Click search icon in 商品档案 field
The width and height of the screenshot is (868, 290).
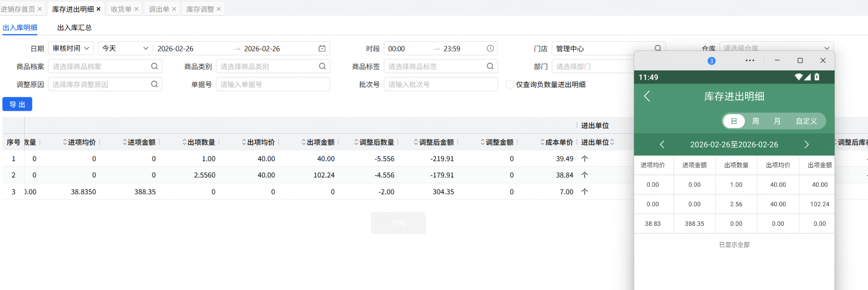coord(154,66)
